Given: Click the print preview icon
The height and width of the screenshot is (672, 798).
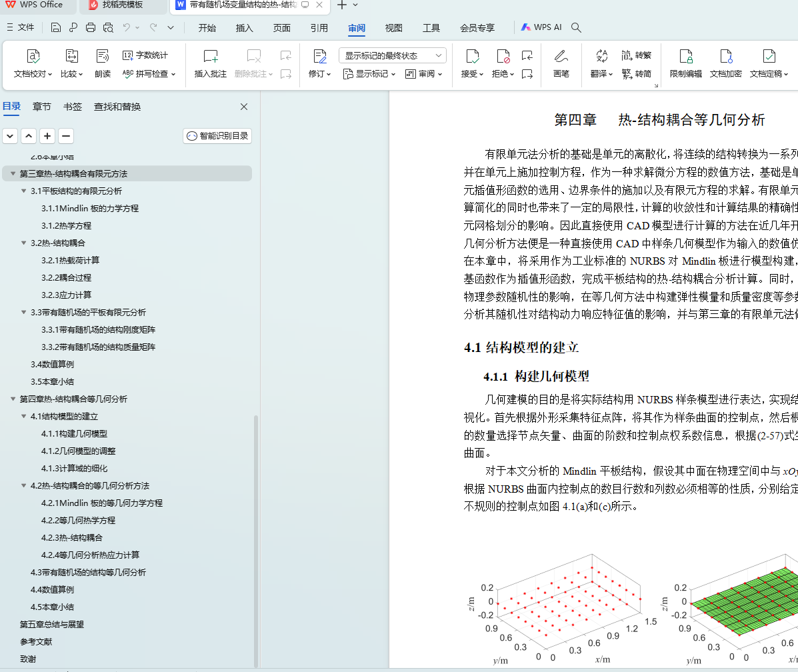Looking at the screenshot, I should click(108, 27).
